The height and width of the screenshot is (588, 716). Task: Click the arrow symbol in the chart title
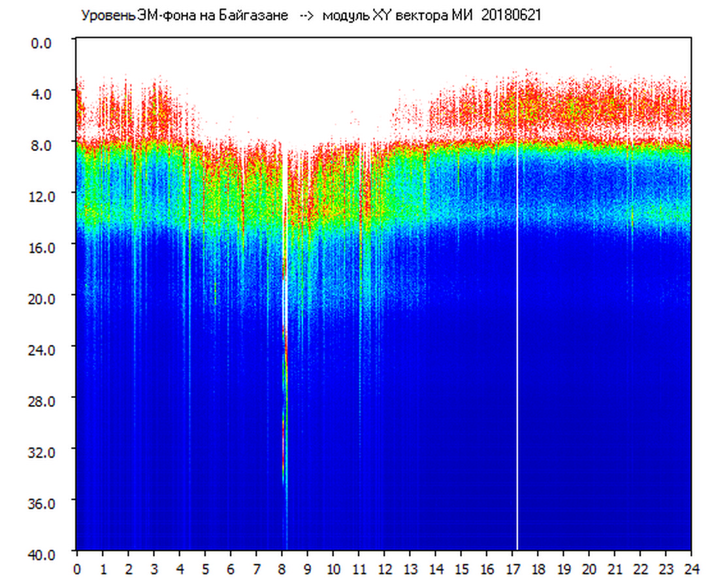click(x=306, y=16)
